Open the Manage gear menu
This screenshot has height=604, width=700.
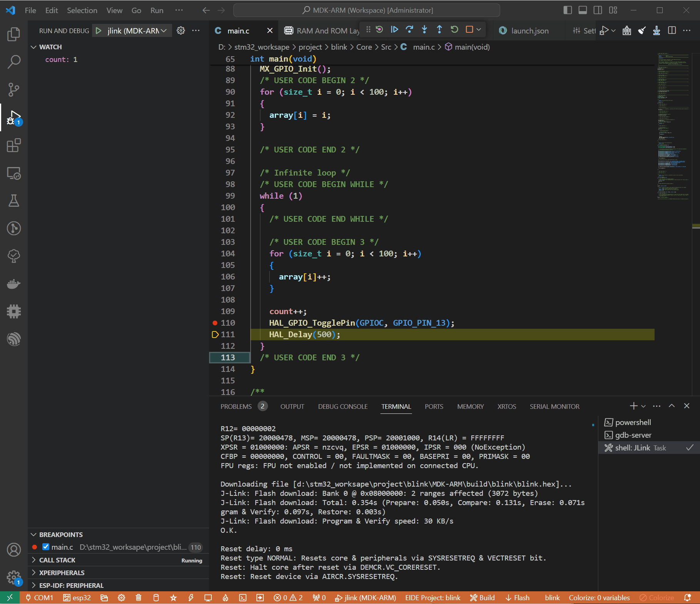tap(14, 577)
